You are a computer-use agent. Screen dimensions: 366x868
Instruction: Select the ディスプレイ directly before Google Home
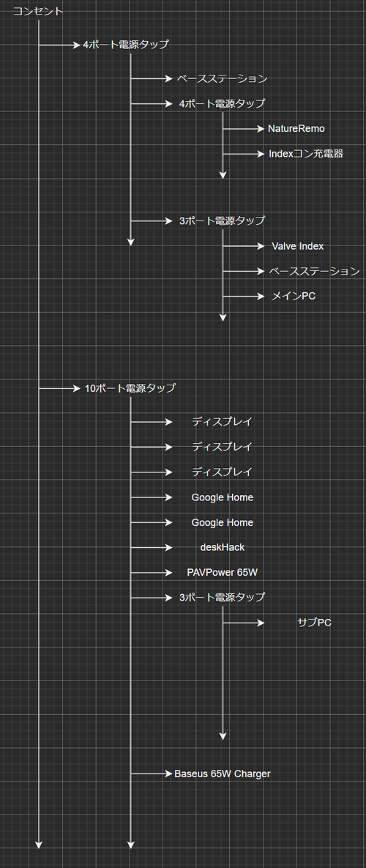pos(223,472)
